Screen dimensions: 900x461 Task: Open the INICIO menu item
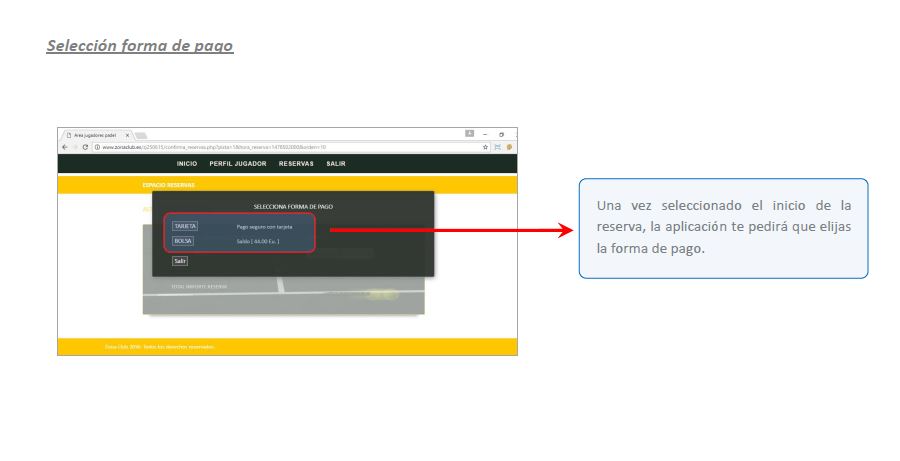click(x=187, y=164)
